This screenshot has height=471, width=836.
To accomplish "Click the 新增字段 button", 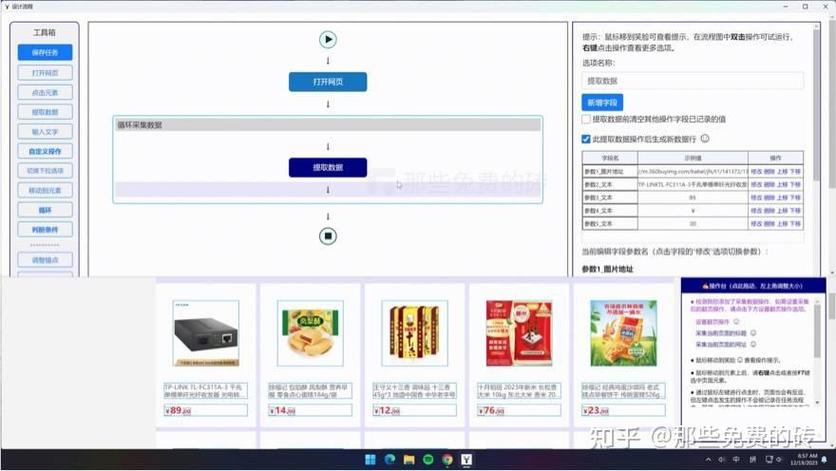I will click(602, 102).
